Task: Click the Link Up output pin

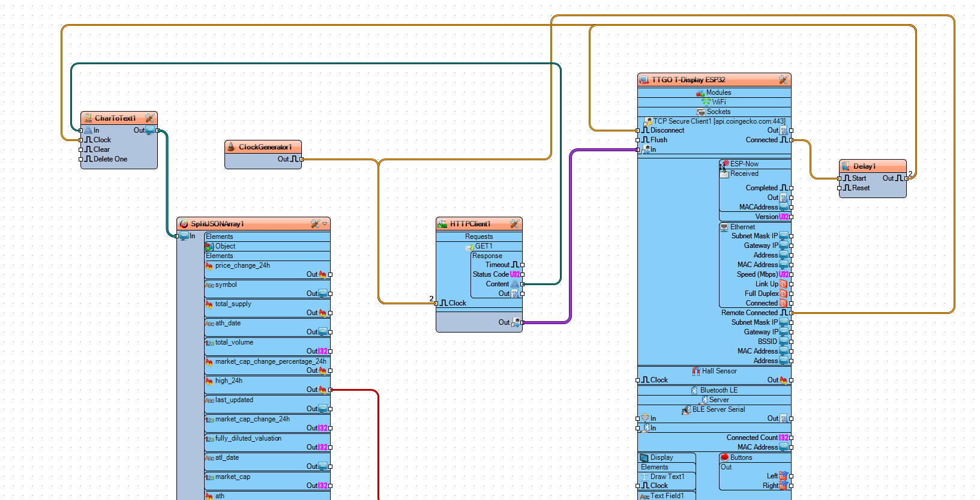Action: coord(792,284)
